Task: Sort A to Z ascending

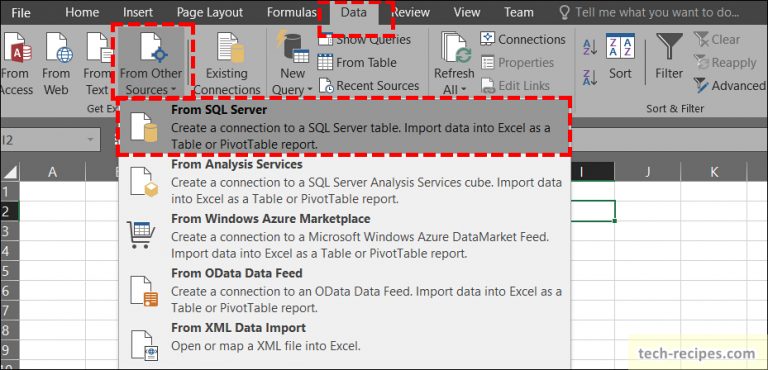Action: click(x=590, y=47)
